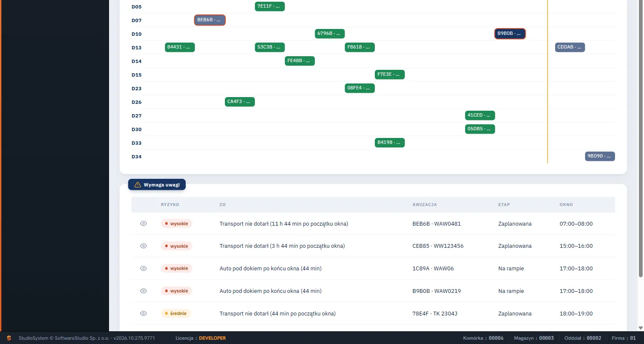Screen dimensions: 644x344
Task: Click the DEVELOPER licence label
Action: click(213, 338)
